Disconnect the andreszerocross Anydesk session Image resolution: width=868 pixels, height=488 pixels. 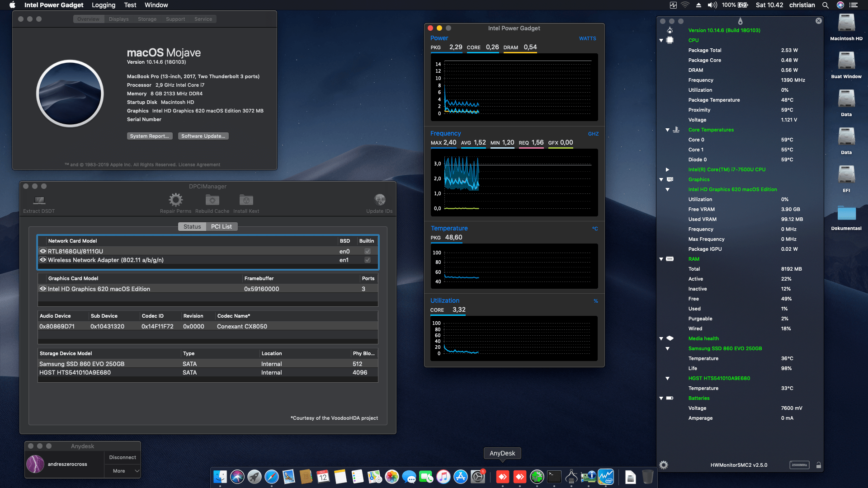click(122, 457)
